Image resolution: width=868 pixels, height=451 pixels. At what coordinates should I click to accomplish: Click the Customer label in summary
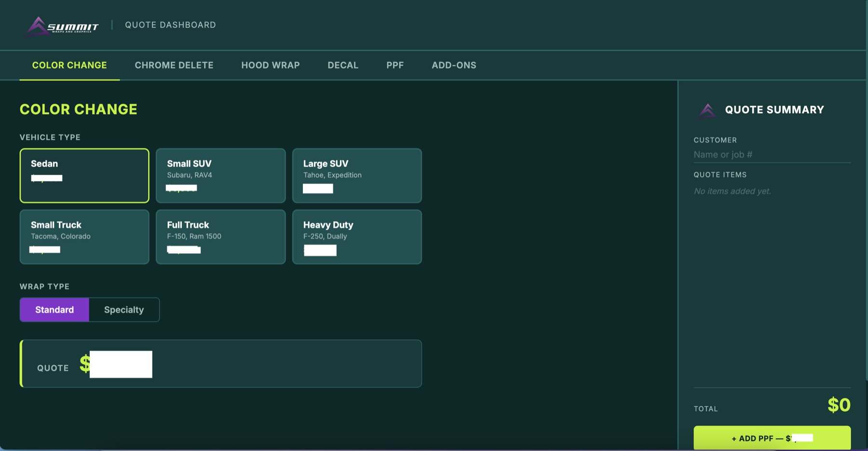715,140
